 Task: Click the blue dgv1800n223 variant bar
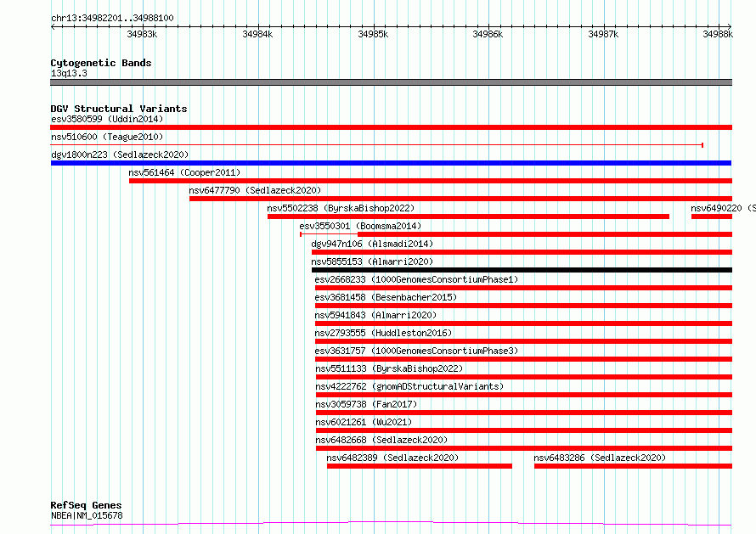point(391,163)
